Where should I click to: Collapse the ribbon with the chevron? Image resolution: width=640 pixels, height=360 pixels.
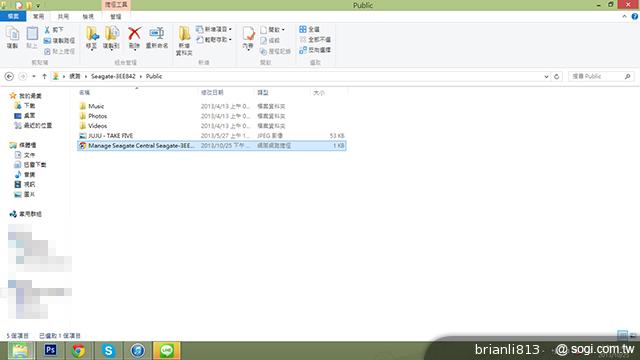[x=624, y=16]
